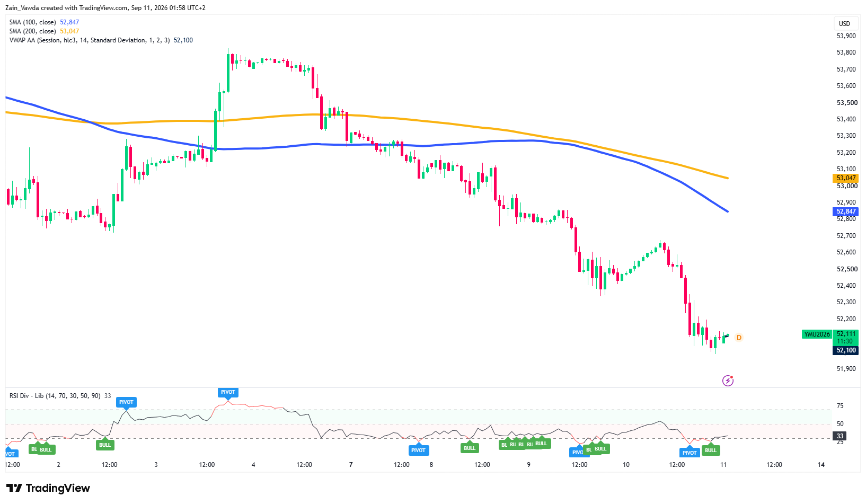Select the USD currency label
Screen dimensions: 866x504
(844, 24)
